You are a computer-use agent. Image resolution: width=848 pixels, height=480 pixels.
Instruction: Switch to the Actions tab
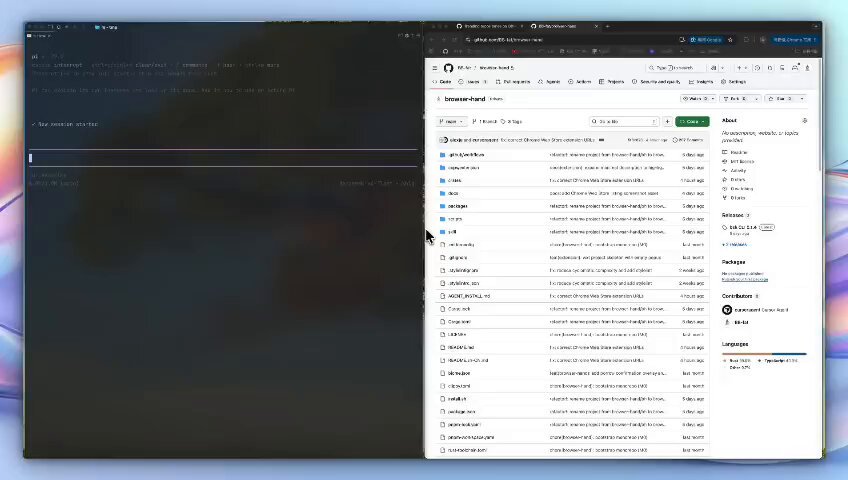(x=579, y=82)
